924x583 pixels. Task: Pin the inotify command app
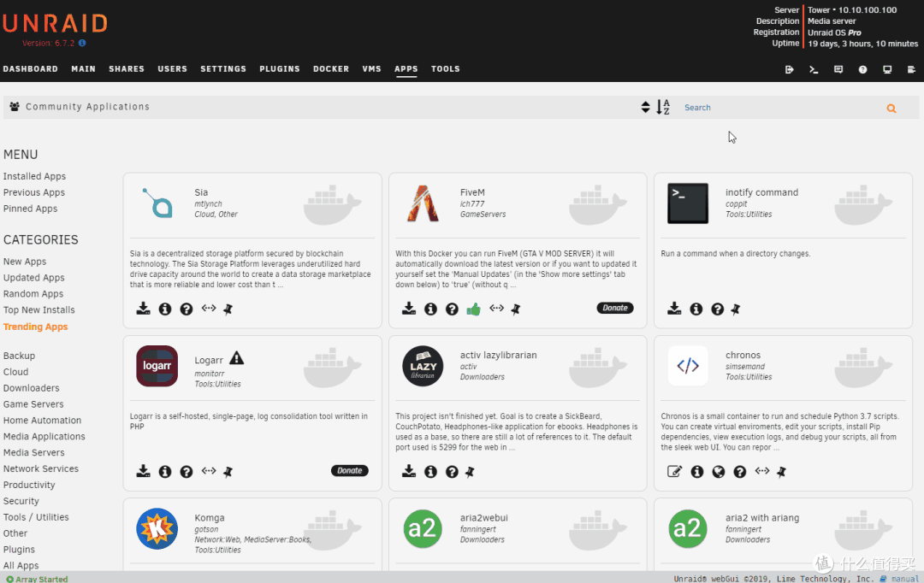(x=735, y=309)
